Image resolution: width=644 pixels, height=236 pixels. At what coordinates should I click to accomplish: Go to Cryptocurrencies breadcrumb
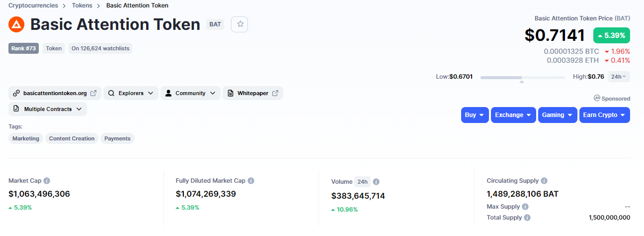point(33,5)
